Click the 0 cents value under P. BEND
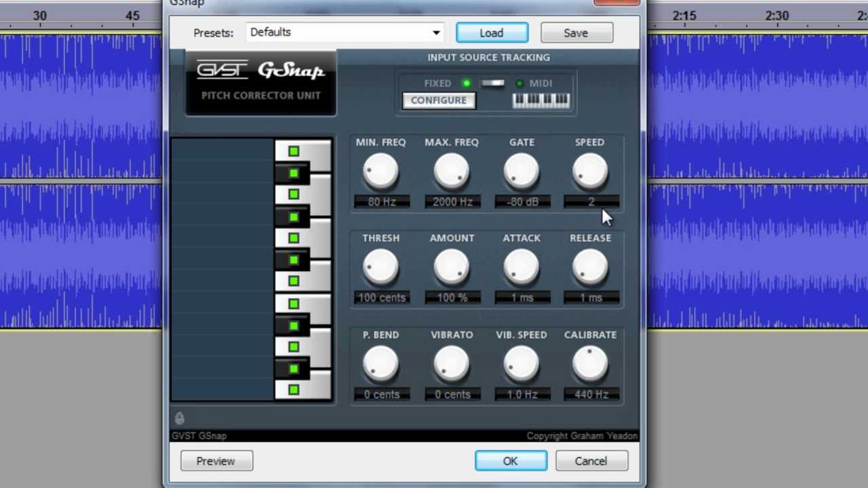Viewport: 868px width, 488px height. tap(382, 394)
